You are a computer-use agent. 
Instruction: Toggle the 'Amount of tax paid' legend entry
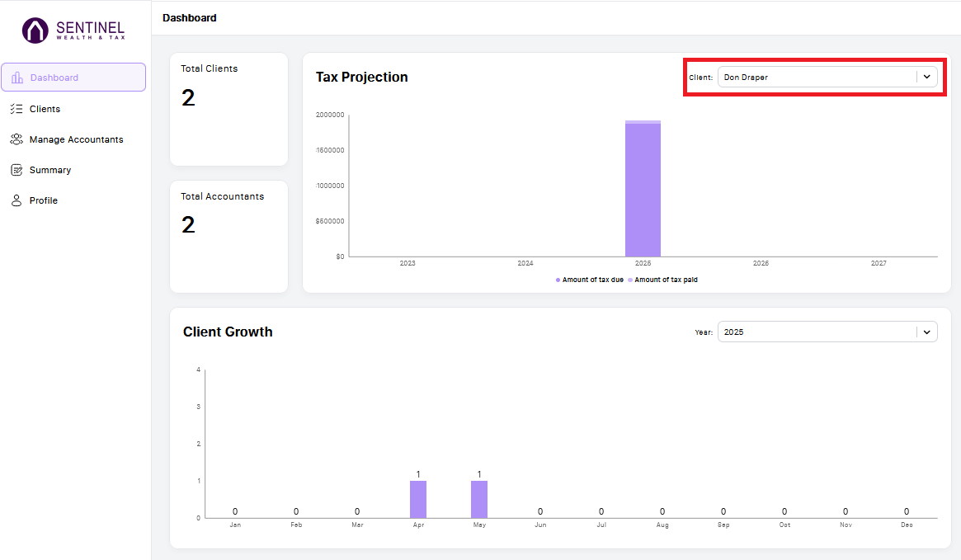662,280
